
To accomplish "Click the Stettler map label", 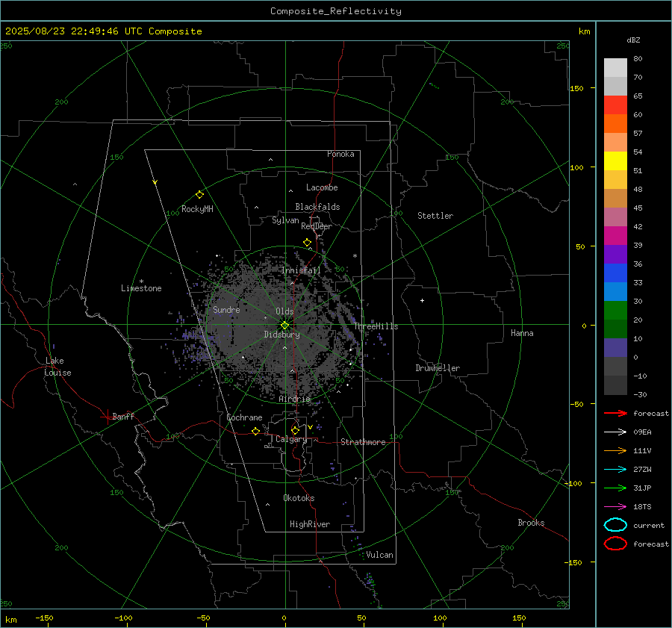I will [x=435, y=216].
